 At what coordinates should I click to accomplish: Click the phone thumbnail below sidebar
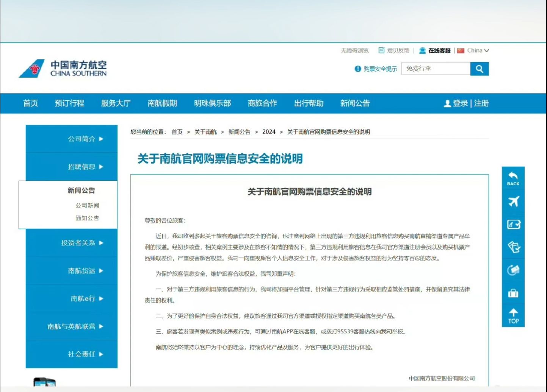coord(44,382)
